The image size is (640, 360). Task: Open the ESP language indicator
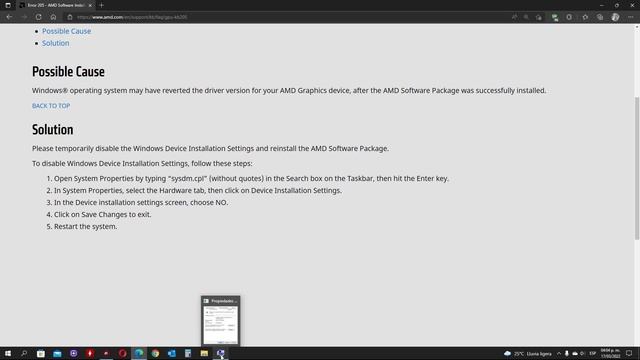tap(593, 353)
